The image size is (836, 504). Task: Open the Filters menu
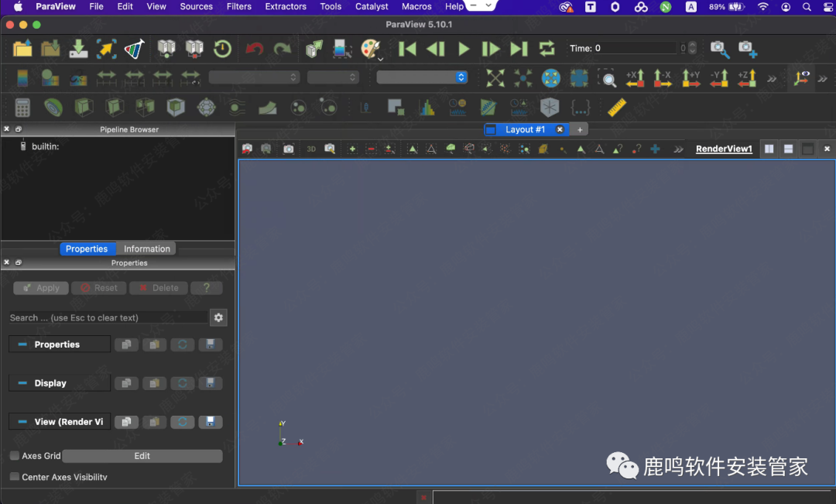pyautogui.click(x=238, y=6)
